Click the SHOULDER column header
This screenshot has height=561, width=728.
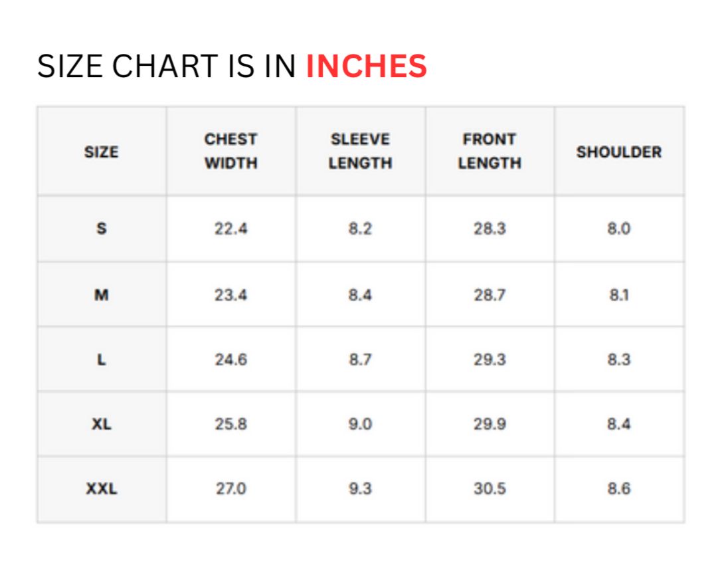click(x=619, y=152)
